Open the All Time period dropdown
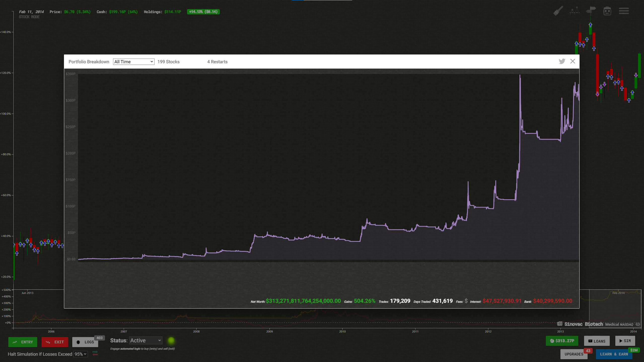644x362 pixels. tap(134, 62)
